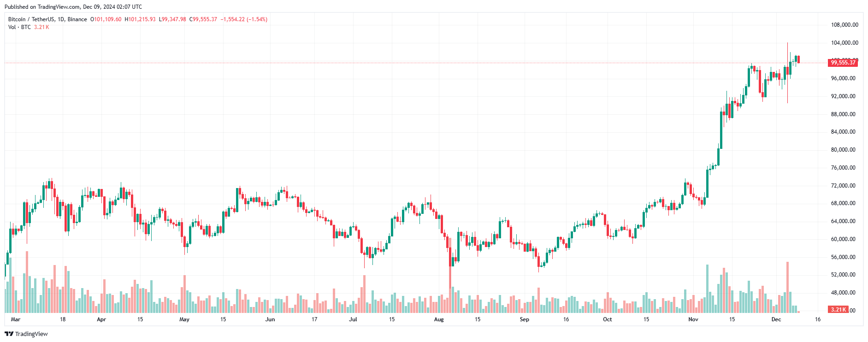Screen dimensions: 868x342
Task: Click the 108,000.00 price axis label
Action: [844, 25]
